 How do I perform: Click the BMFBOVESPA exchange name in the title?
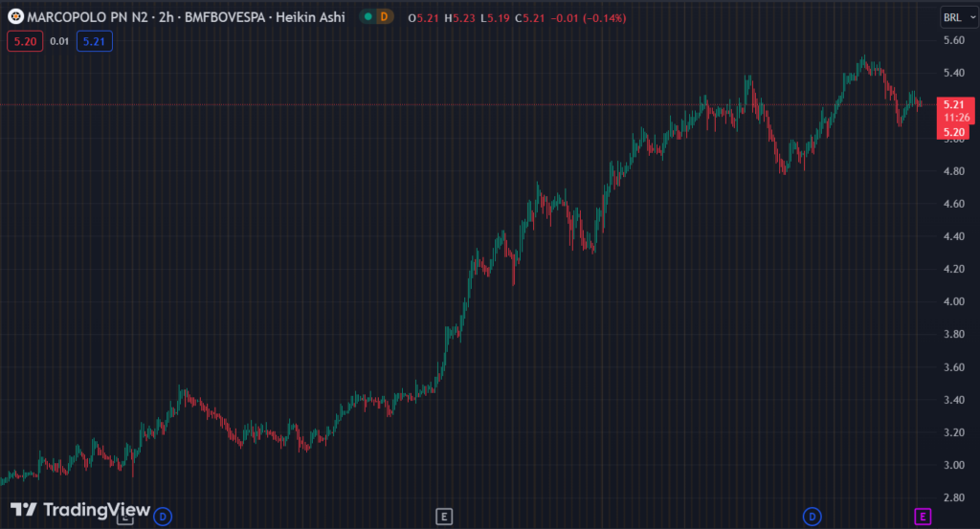pyautogui.click(x=225, y=17)
